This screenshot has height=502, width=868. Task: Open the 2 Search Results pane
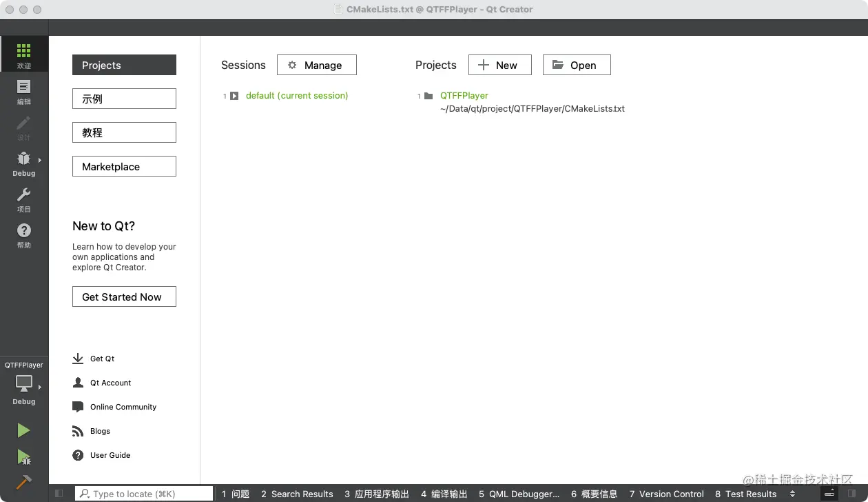coord(297,494)
